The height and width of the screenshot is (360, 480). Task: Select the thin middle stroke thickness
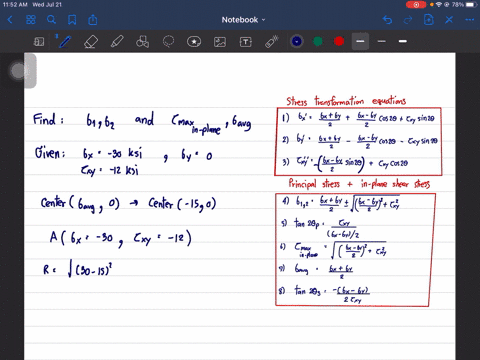382,41
